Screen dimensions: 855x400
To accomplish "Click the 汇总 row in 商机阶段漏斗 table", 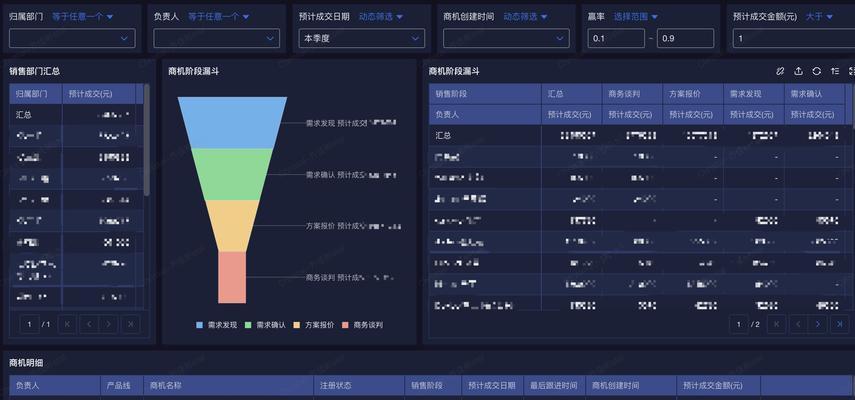I will click(x=637, y=136).
